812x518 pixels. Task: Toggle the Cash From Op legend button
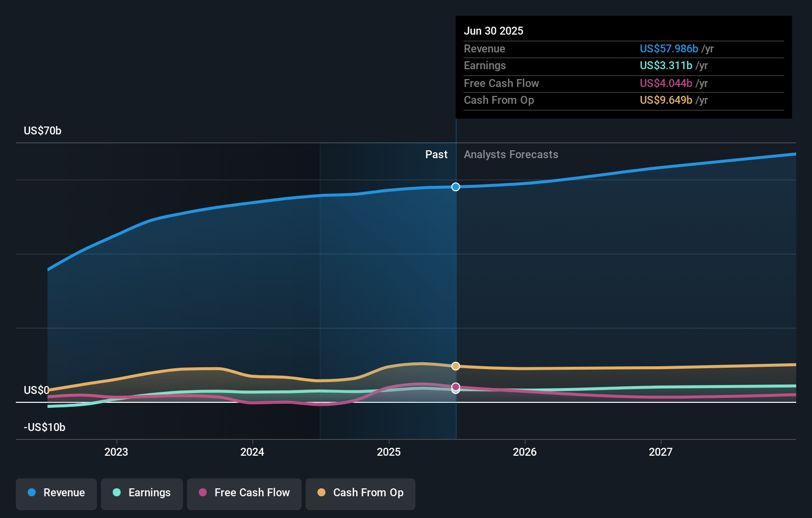tap(361, 494)
